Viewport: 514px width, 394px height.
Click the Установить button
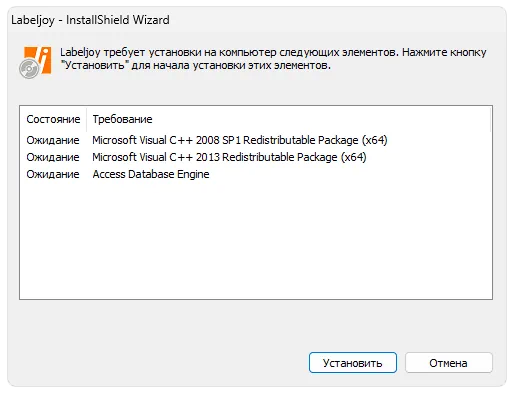click(353, 363)
